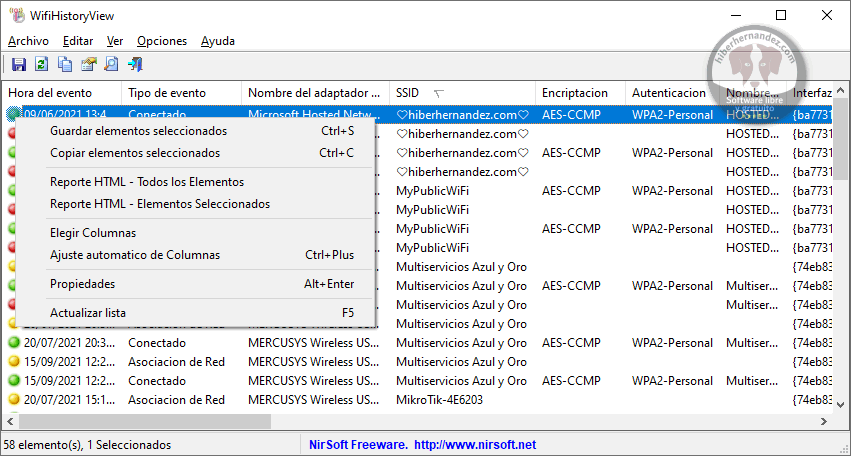Viewport: 851px width, 456px height.
Task: Open Propiedades from the context menu
Action: click(x=195, y=284)
